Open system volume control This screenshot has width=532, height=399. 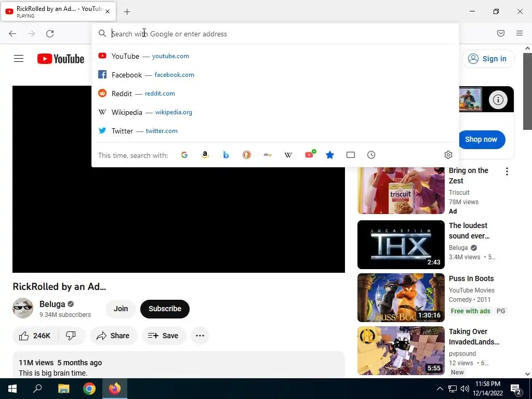(465, 389)
